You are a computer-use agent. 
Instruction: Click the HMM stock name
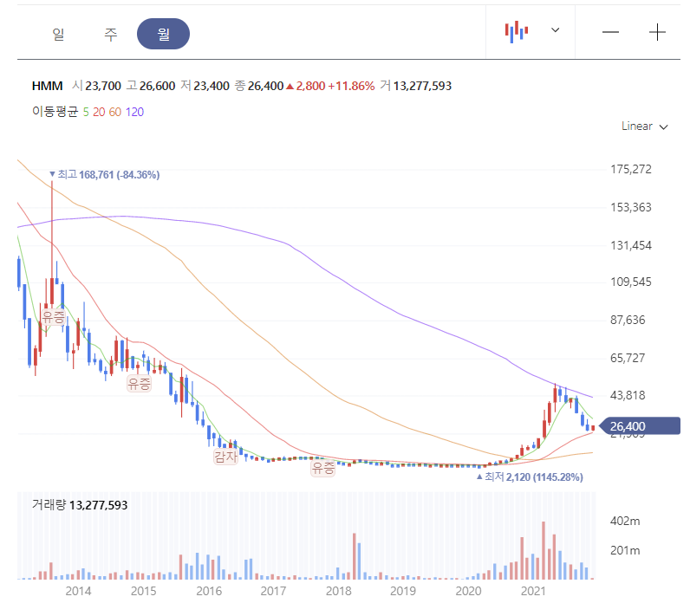47,86
